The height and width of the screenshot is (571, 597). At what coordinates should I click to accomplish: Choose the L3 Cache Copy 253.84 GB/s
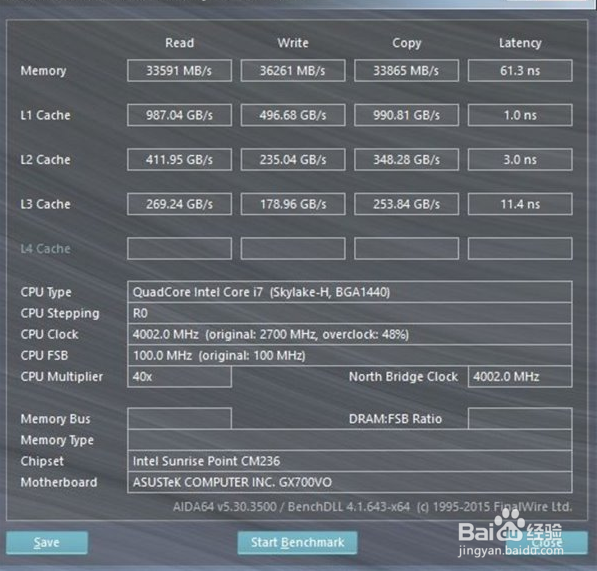coord(406,204)
